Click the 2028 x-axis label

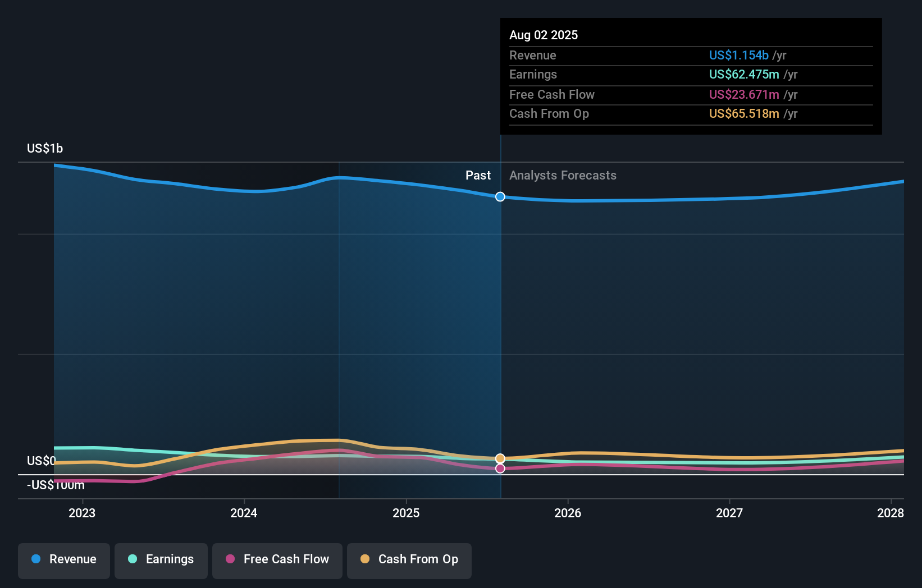coord(891,513)
